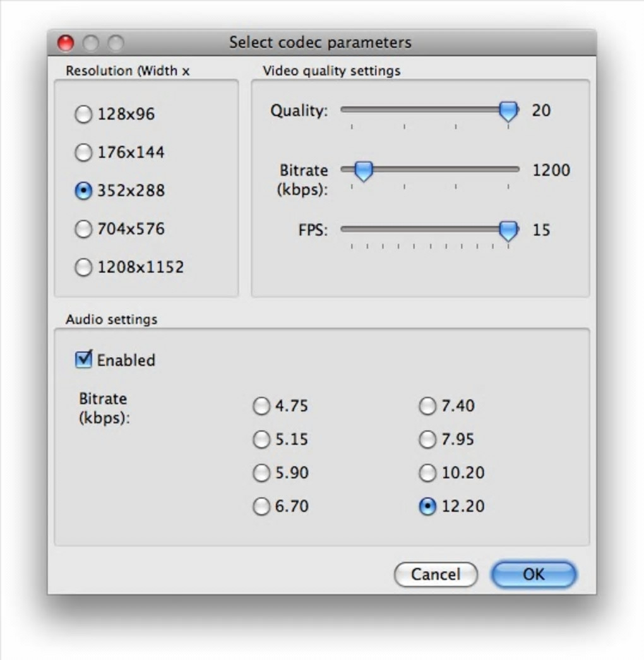The width and height of the screenshot is (644, 660).
Task: Disable the audio Enabled checkbox
Action: [83, 360]
